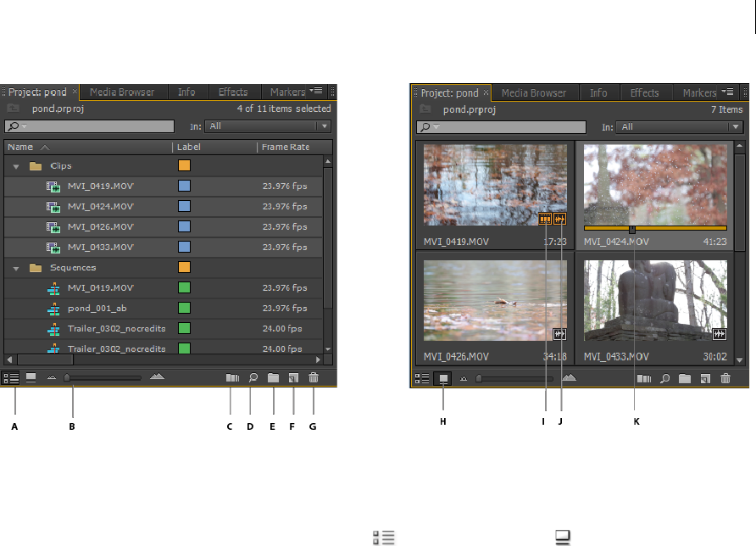The image size is (756, 546).
Task: Select Icon View button in right panel
Action: coord(442,379)
